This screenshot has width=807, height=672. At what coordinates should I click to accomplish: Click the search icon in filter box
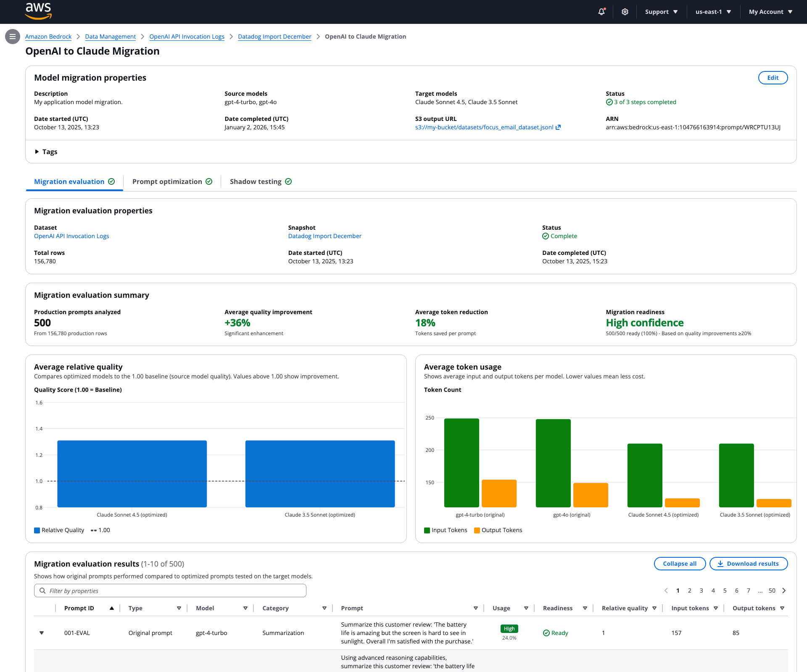(x=42, y=591)
